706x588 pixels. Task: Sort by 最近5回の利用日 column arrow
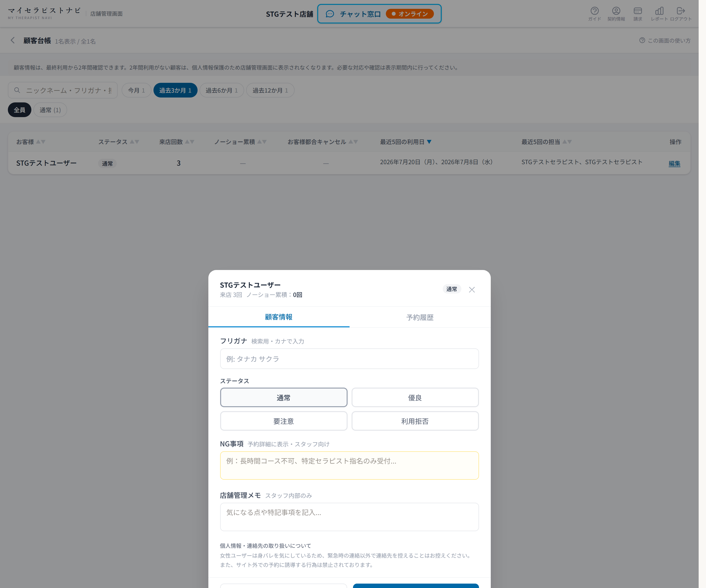(x=429, y=142)
